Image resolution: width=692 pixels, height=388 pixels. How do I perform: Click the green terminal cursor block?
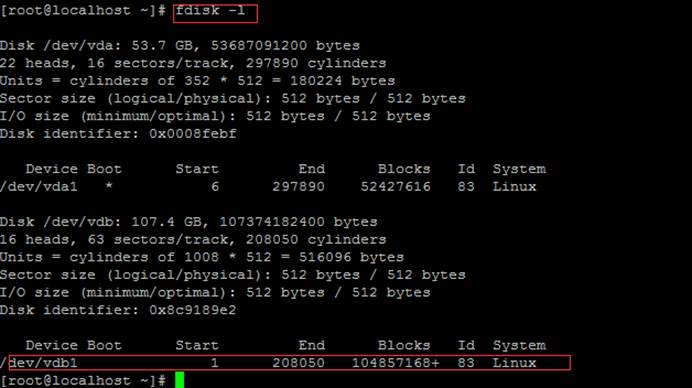(x=180, y=380)
